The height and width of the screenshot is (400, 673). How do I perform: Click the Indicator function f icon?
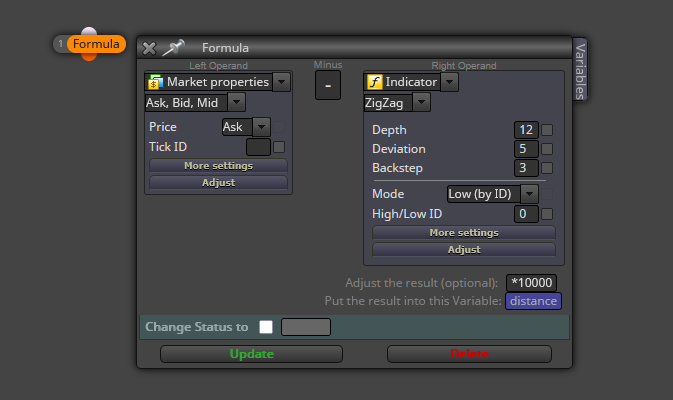coord(375,82)
